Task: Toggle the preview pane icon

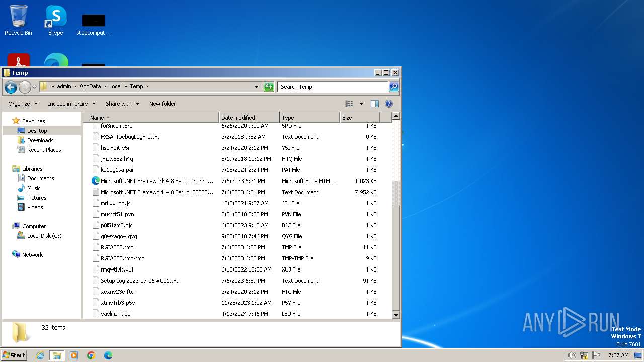Action: pyautogui.click(x=375, y=104)
